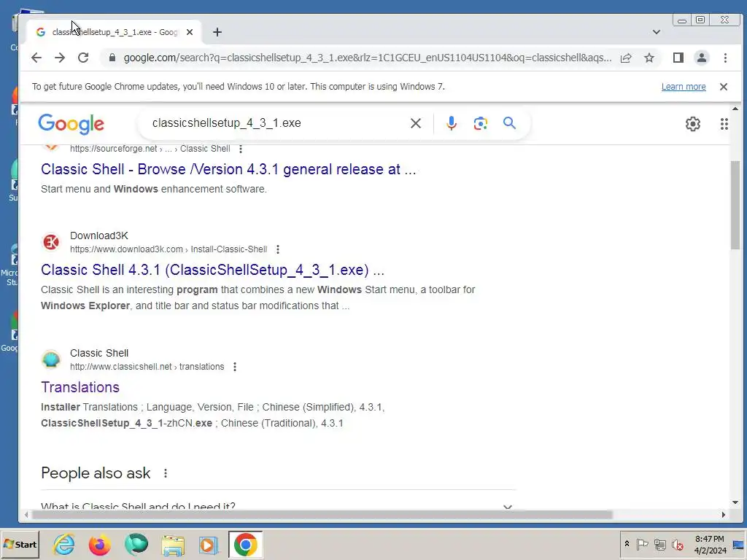Image resolution: width=747 pixels, height=560 pixels.
Task: Click the vertical page scrollbar thumb
Action: click(x=735, y=205)
